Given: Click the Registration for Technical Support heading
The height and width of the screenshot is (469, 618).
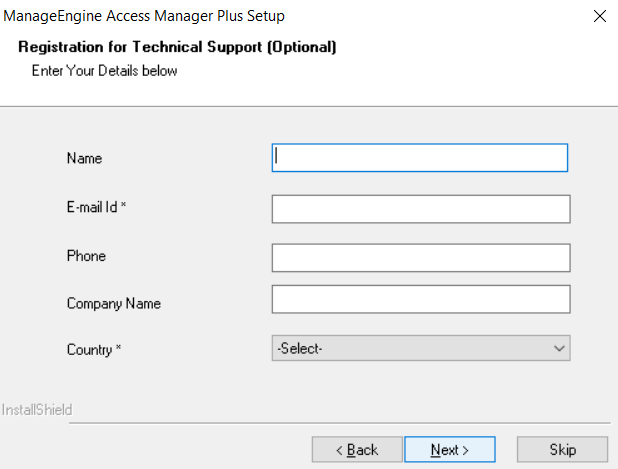Looking at the screenshot, I should coord(177,47).
